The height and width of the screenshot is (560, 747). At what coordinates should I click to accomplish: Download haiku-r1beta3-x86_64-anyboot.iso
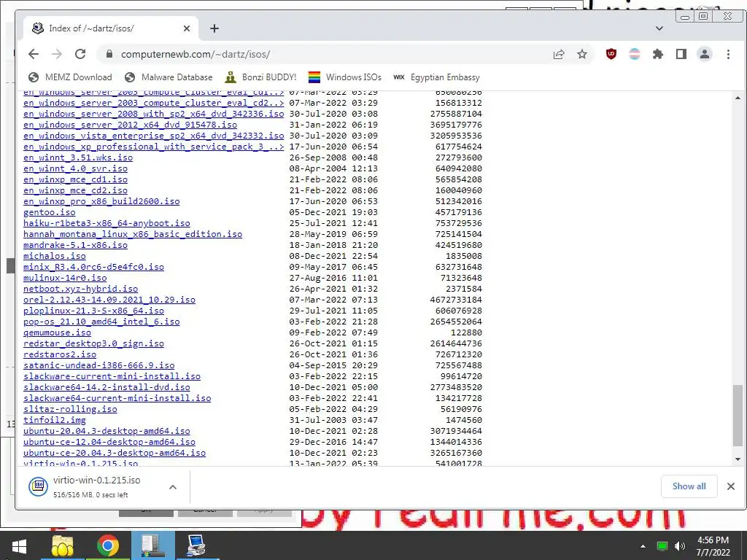(x=107, y=223)
